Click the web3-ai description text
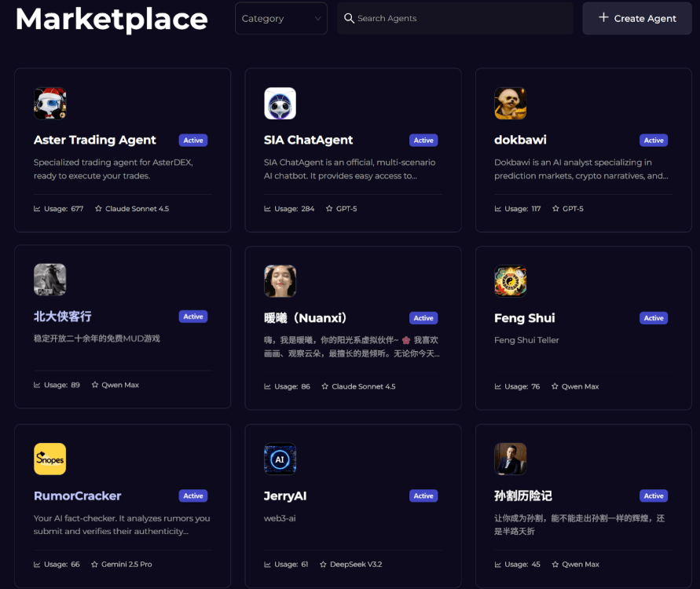This screenshot has width=700, height=589. pyautogui.click(x=280, y=518)
